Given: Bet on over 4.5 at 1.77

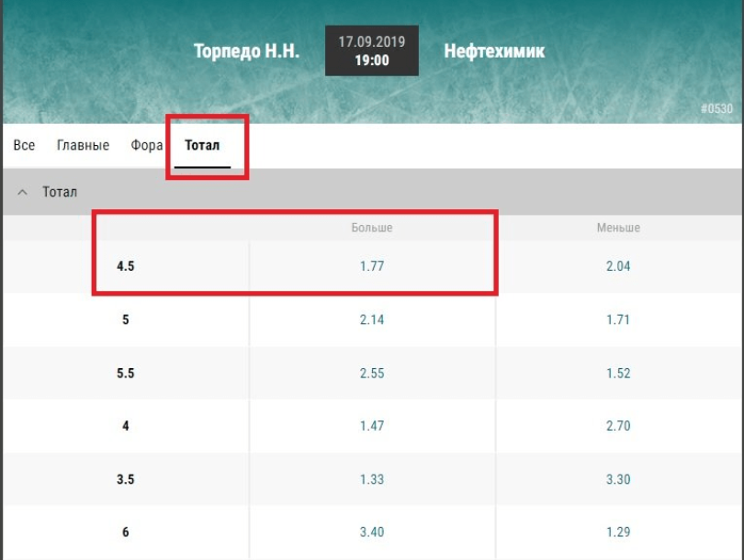Looking at the screenshot, I should (372, 266).
